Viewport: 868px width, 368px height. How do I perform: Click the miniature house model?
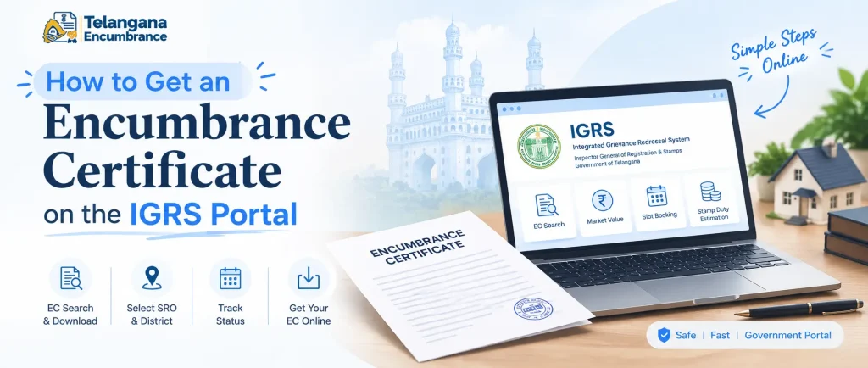[815, 181]
